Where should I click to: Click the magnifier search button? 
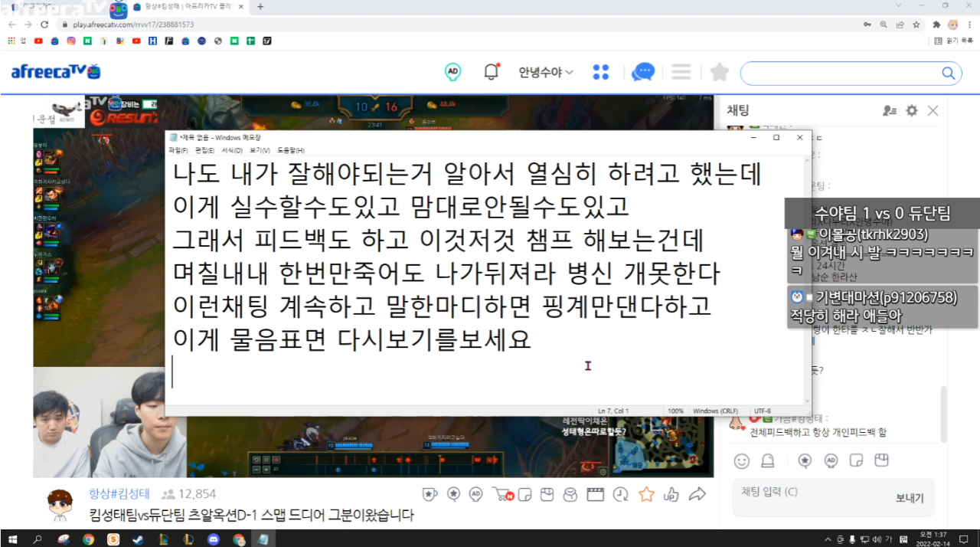[x=949, y=73]
